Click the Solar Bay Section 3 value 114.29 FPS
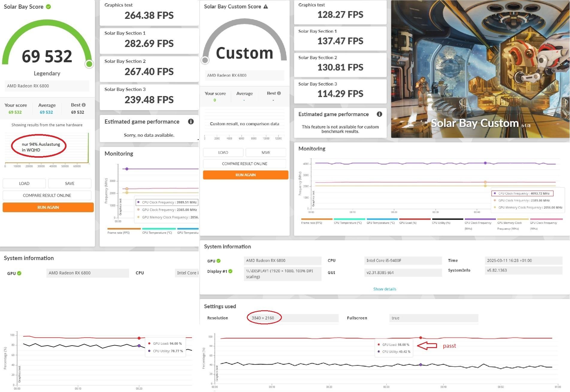 click(340, 94)
